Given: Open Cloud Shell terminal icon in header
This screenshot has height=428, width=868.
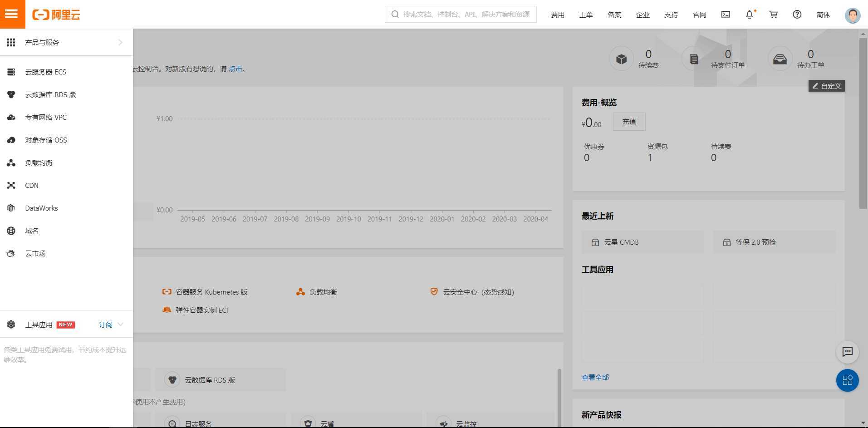Looking at the screenshot, I should point(726,15).
